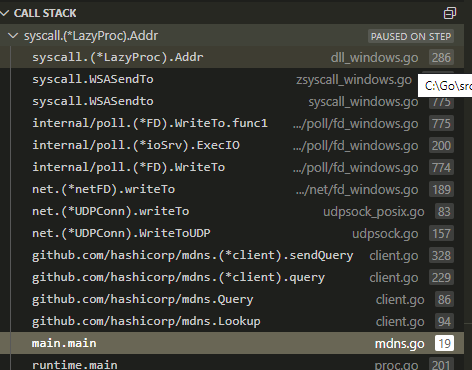Viewport: 472px width, 370px height.
Task: Click line number badge 286
Action: [441, 57]
